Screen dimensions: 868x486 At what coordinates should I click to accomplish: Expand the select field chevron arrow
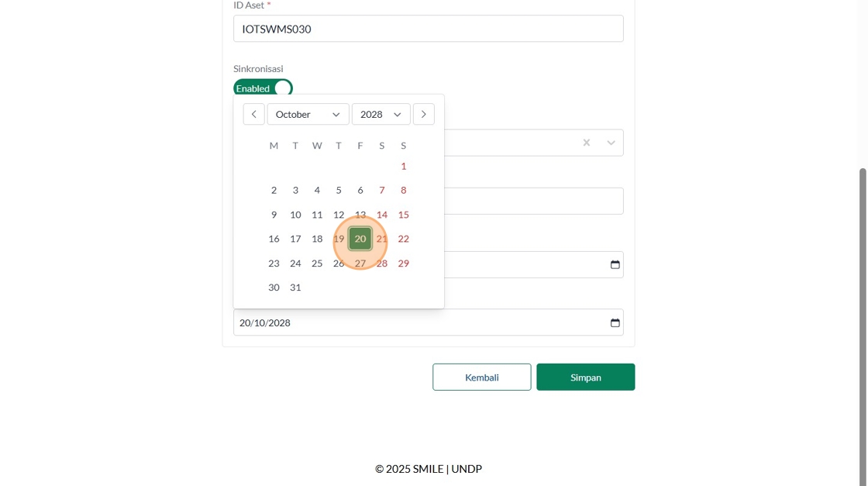pos(611,143)
